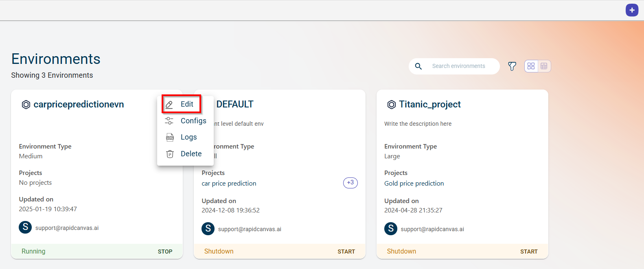The image size is (644, 269).
Task: Click the log file icon next to Logs
Action: pos(170,138)
